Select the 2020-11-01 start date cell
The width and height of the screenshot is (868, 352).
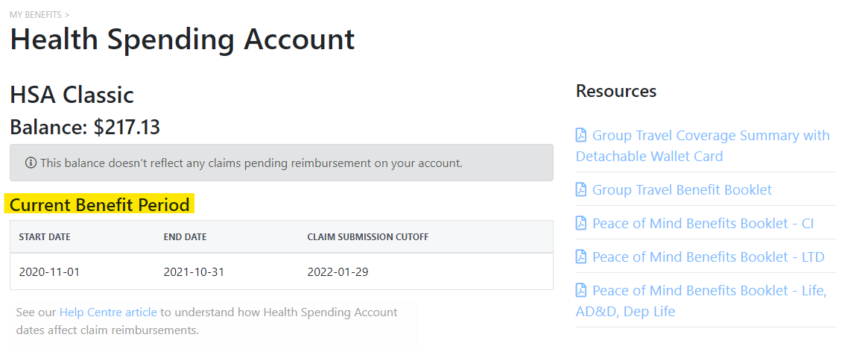point(49,272)
